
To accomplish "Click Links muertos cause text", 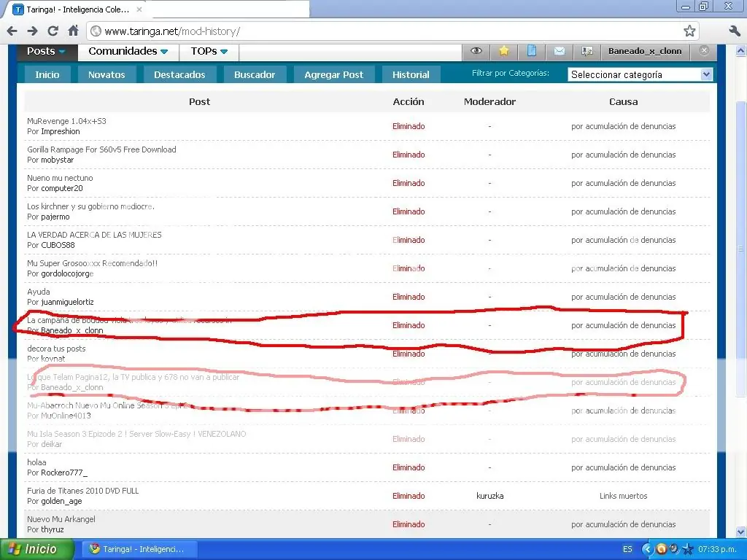I will pos(623,496).
